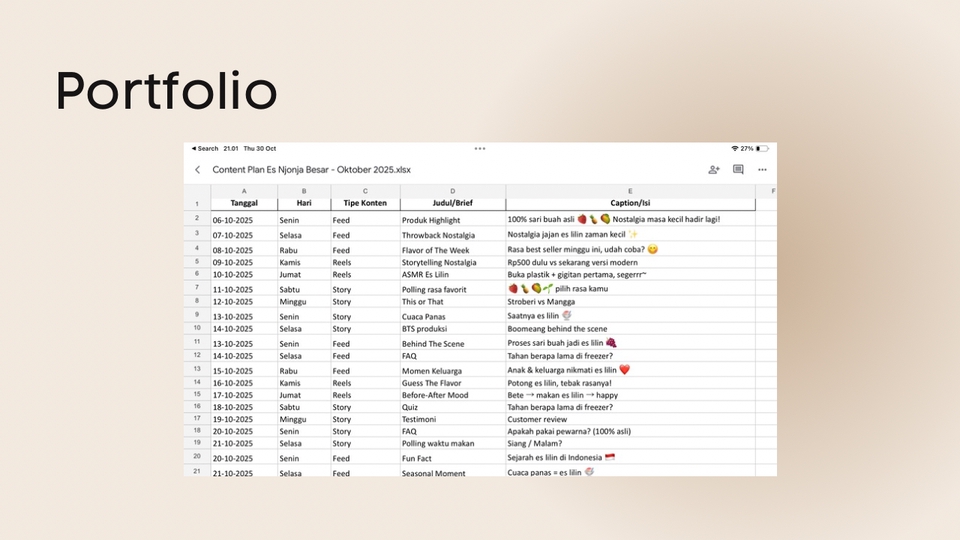Select column E header

pos(630,190)
